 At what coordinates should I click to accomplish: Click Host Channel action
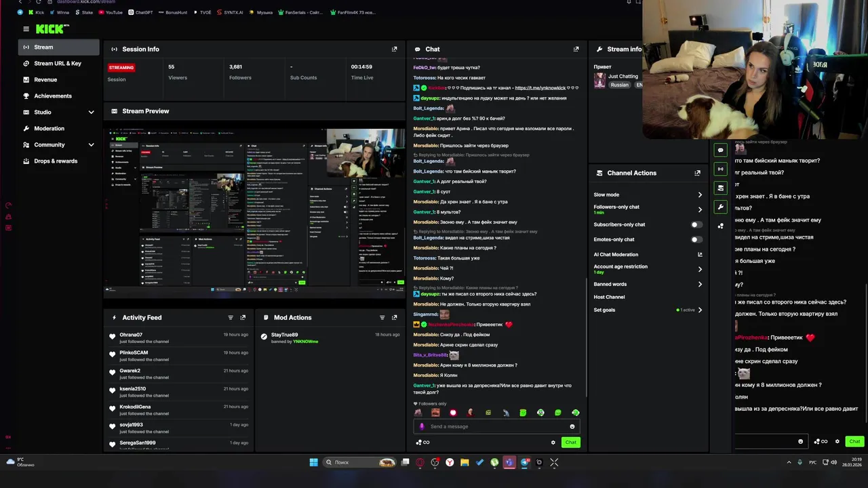point(610,297)
